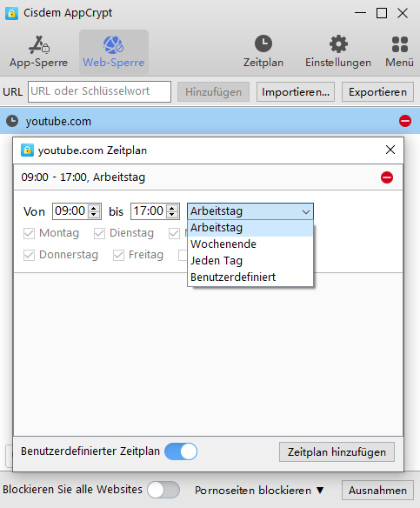Choose Wochenende from the dropdown list
420x508 pixels.
(x=250, y=244)
